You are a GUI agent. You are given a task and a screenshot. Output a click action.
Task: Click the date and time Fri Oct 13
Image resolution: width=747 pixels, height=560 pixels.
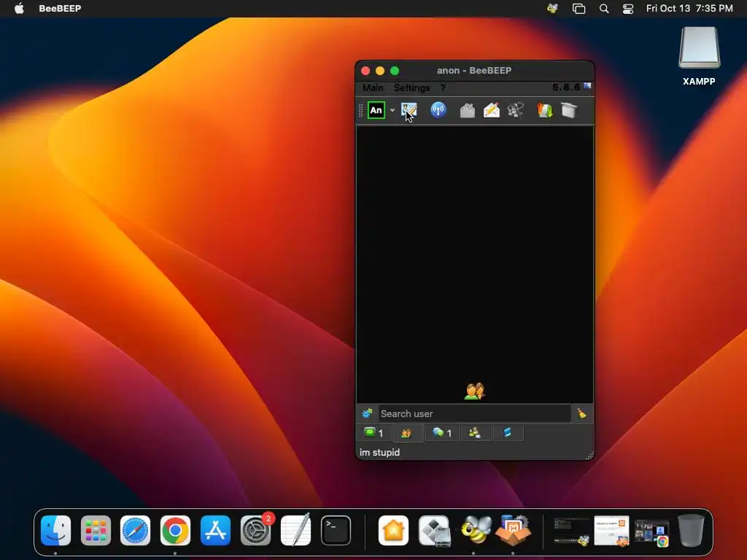[x=689, y=8]
